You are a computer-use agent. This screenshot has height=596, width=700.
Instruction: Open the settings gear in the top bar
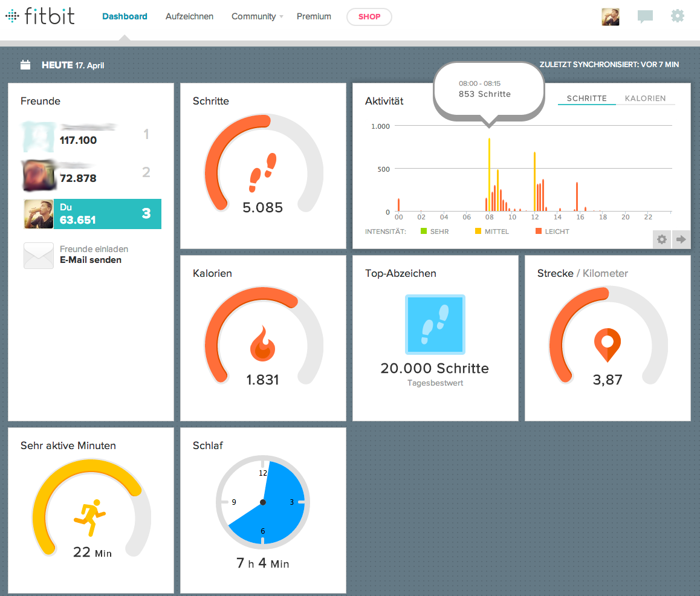[678, 16]
